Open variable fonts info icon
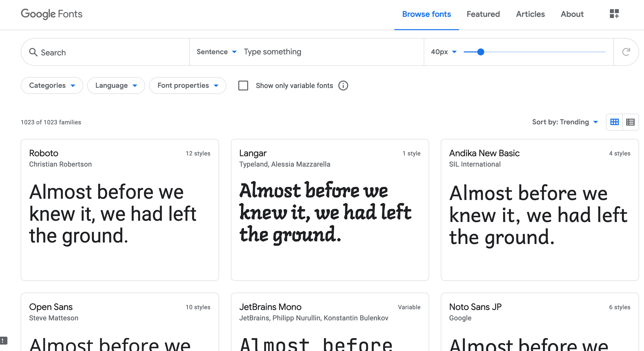This screenshot has width=644, height=351. coord(343,86)
